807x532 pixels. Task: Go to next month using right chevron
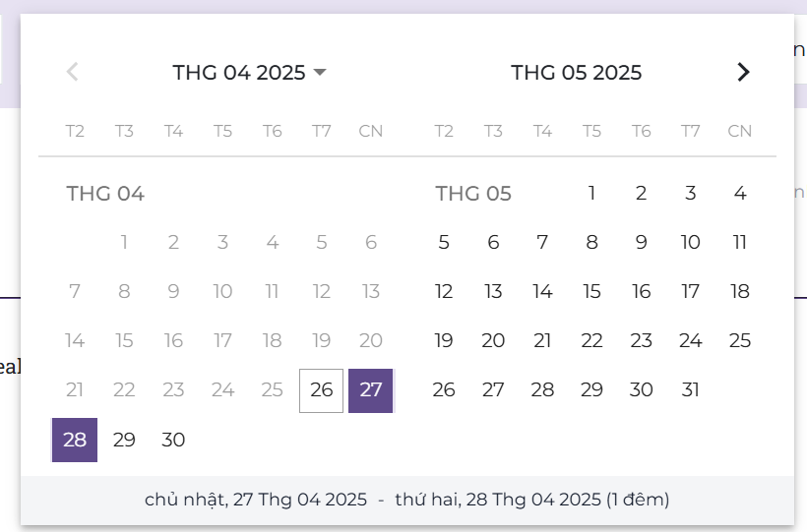coord(743,72)
